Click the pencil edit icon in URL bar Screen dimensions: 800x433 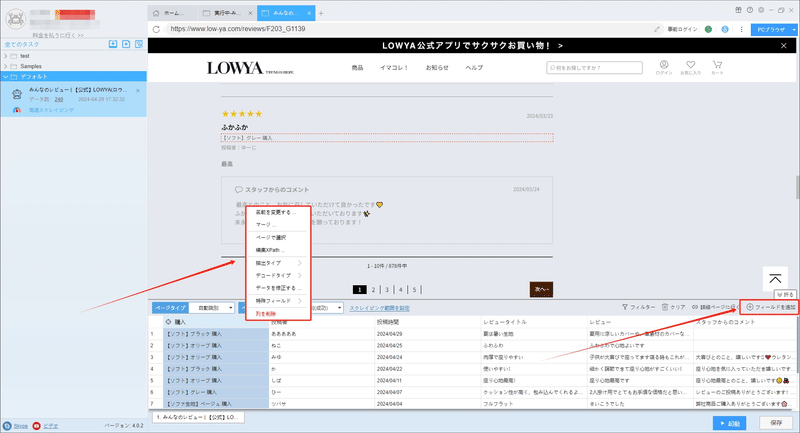coord(657,29)
